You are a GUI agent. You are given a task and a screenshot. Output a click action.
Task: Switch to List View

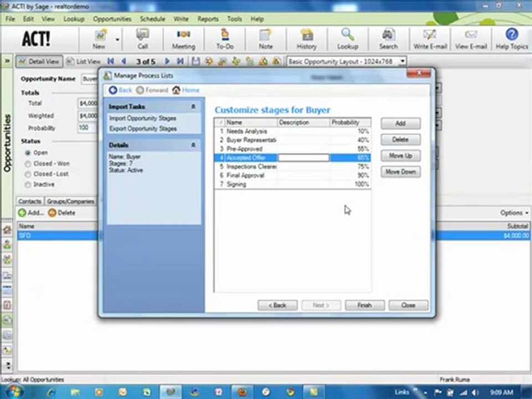(84, 62)
